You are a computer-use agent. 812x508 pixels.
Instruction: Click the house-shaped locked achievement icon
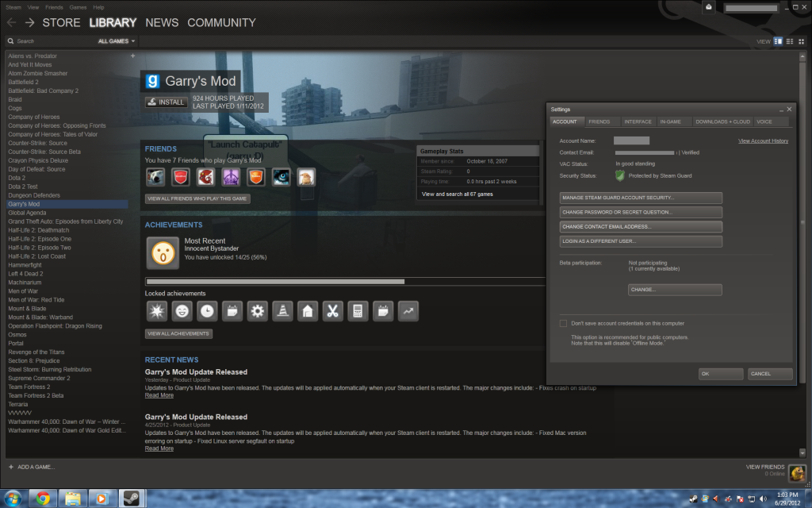coord(308,310)
